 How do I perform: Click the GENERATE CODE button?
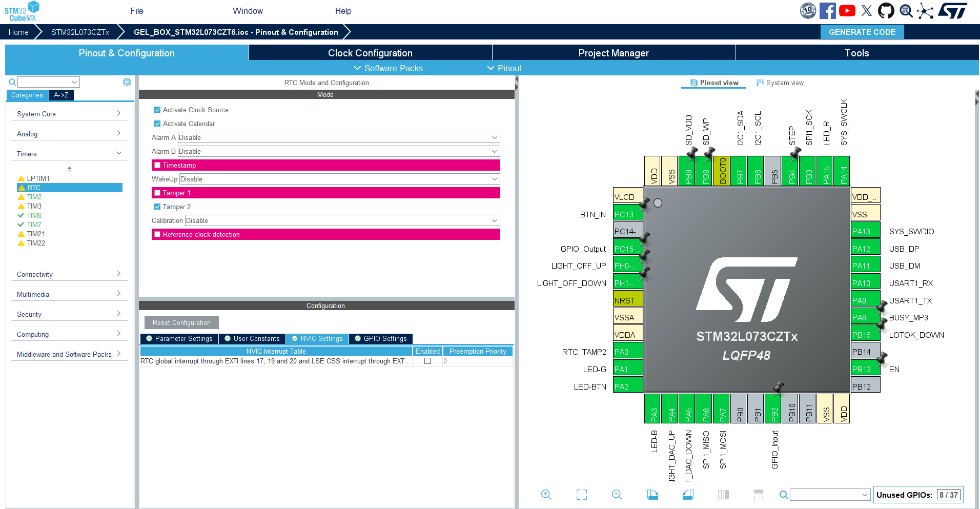[x=862, y=32]
